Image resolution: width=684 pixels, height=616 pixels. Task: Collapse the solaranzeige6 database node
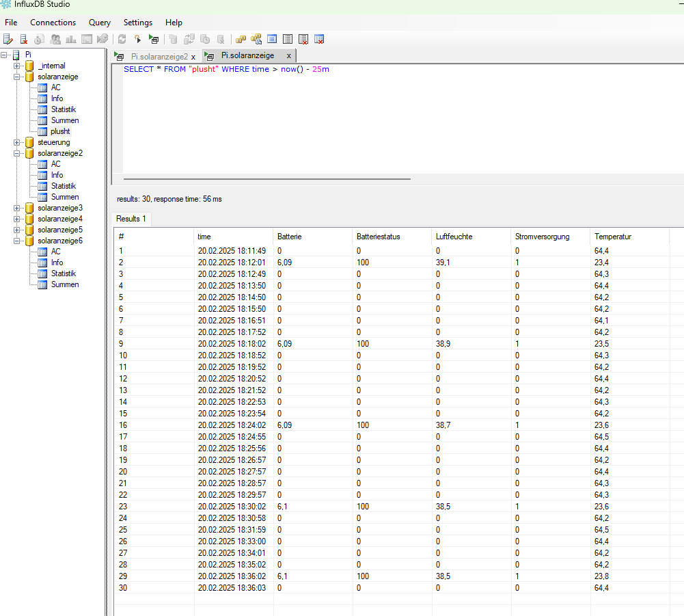[x=17, y=241]
